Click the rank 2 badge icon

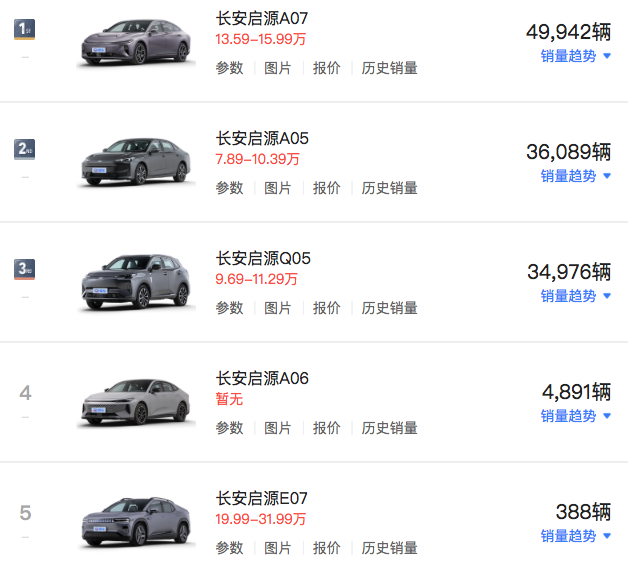point(25,149)
